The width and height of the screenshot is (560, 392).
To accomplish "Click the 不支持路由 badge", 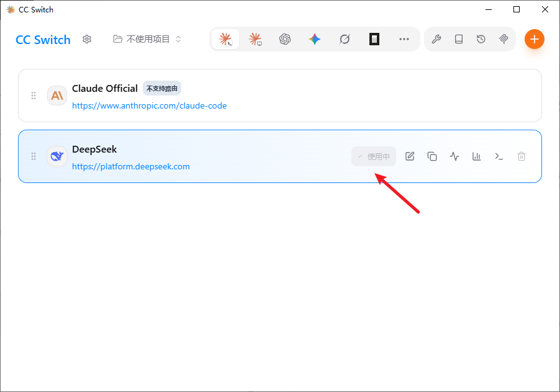I will click(x=162, y=89).
